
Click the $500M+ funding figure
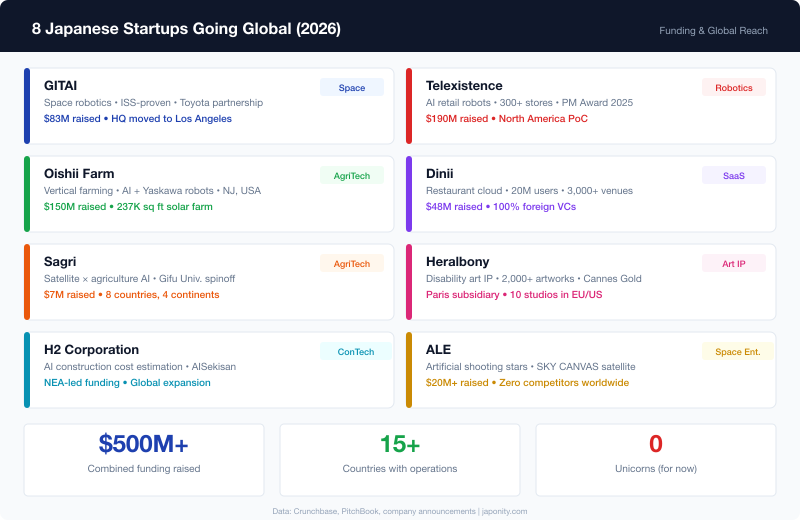click(144, 444)
